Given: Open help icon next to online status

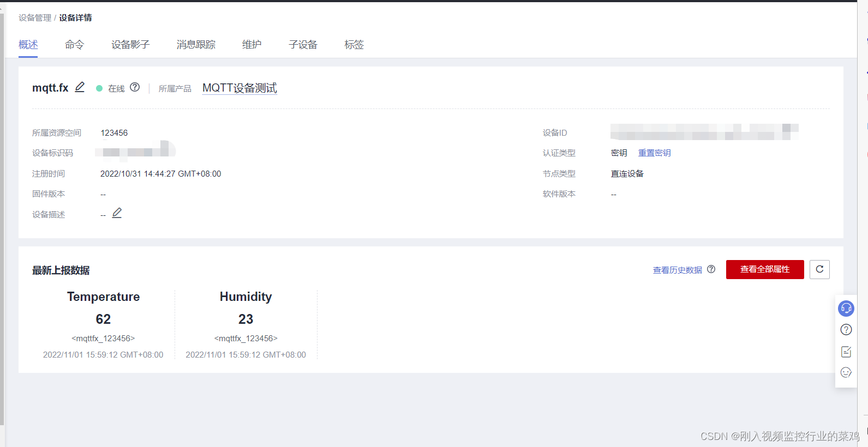Looking at the screenshot, I should click(x=135, y=87).
